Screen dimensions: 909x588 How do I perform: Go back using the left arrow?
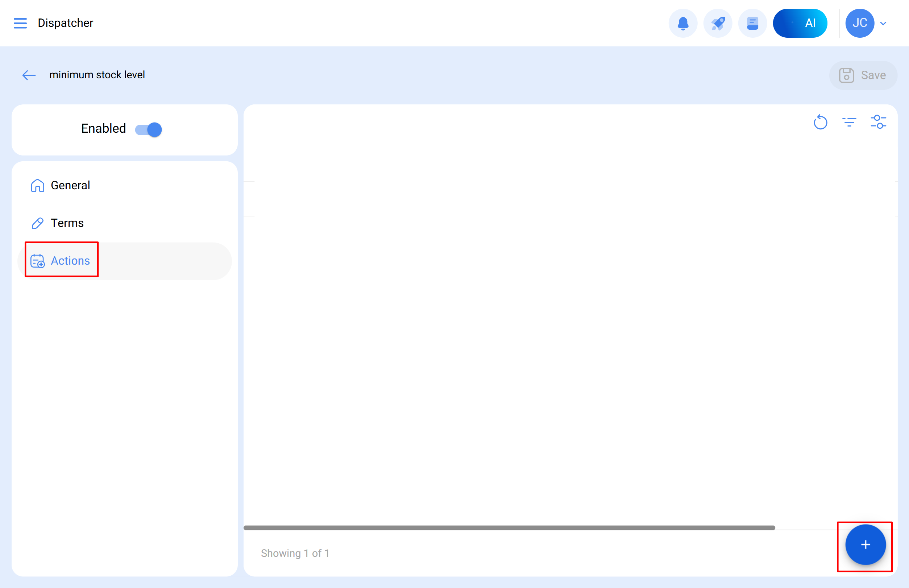pyautogui.click(x=29, y=75)
